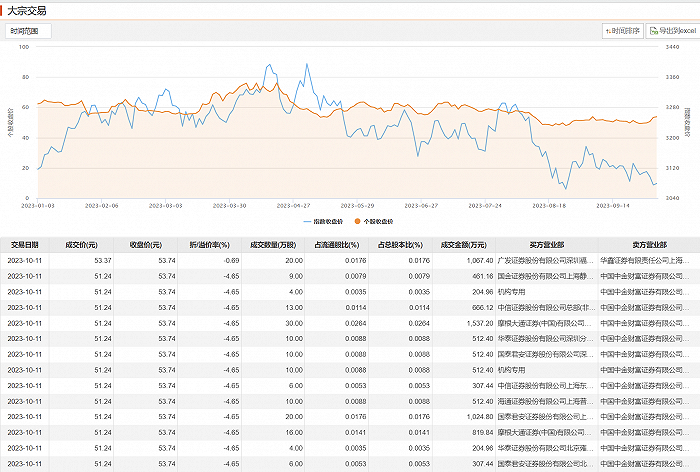Click the 时间排序 sort button

(623, 31)
